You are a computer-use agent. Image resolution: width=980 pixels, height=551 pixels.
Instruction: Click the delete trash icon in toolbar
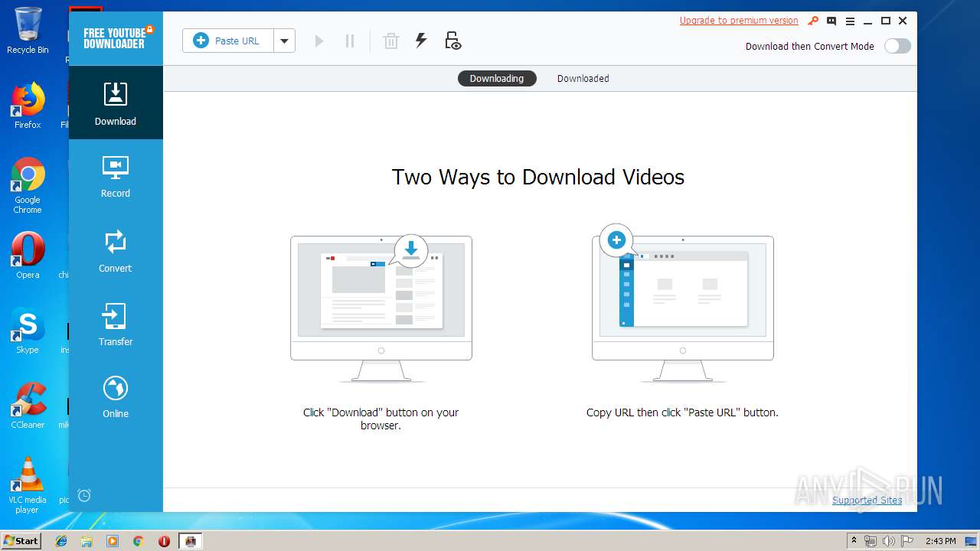click(391, 41)
